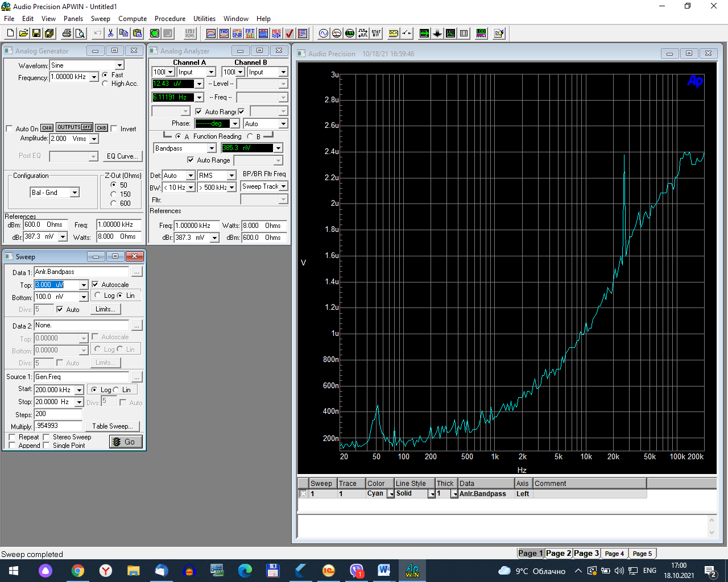The height and width of the screenshot is (582, 728).
Task: Toggle the Invert checkbox
Action: (x=114, y=128)
